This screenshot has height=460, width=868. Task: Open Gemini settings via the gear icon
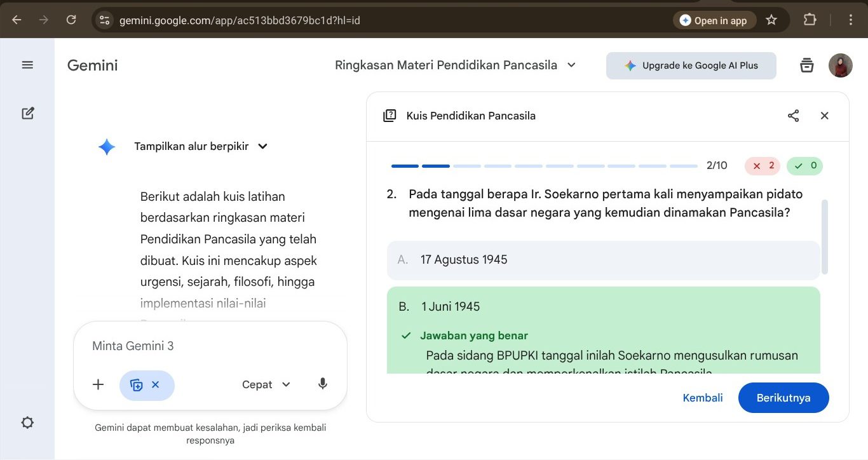tap(27, 422)
